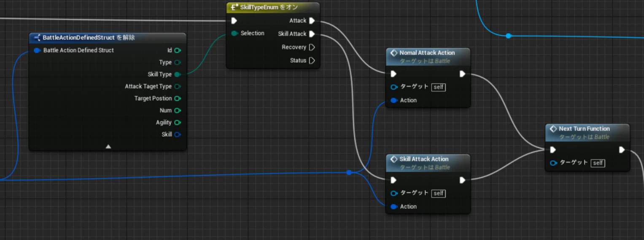Click the Battle Action Defined Struct input pin

point(37,51)
